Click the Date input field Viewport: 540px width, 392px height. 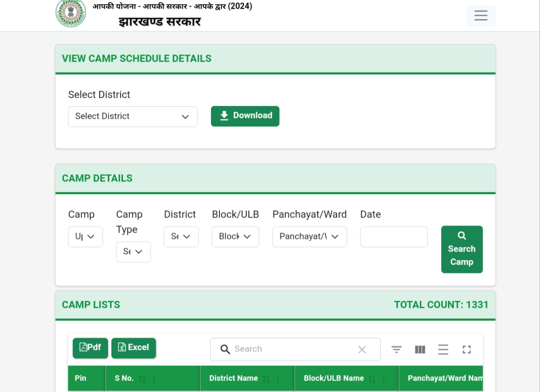coord(394,237)
